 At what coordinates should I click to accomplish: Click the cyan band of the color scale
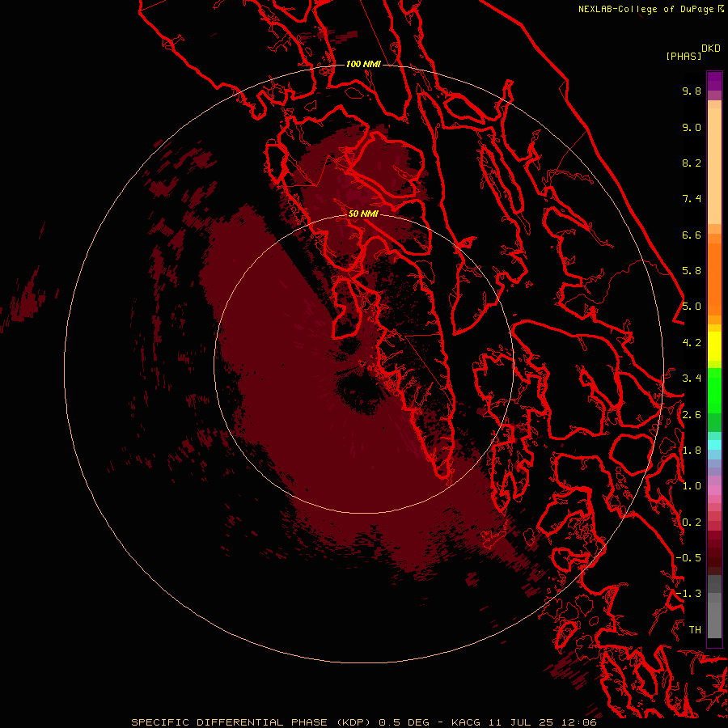point(714,445)
